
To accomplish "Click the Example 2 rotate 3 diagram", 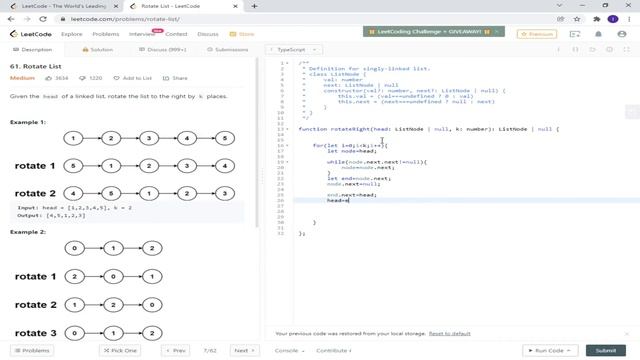I will [89, 333].
